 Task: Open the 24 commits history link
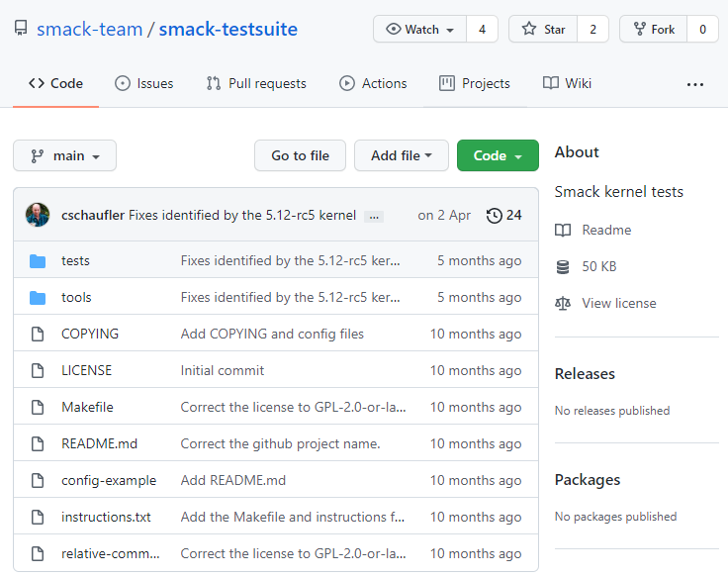[x=503, y=216]
